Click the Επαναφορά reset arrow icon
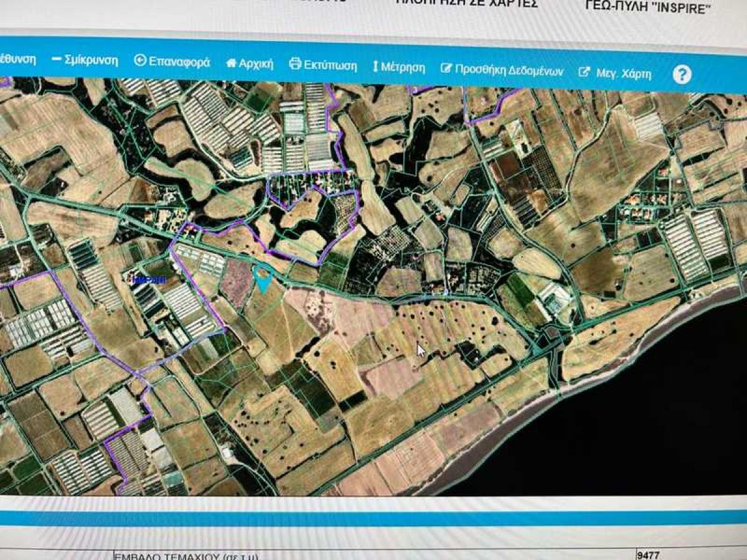 coord(140,61)
